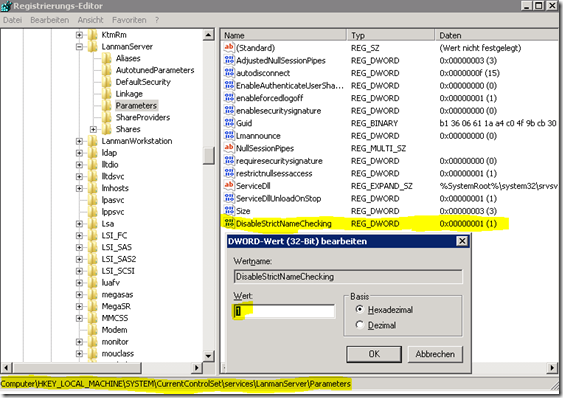Screen dimensions: 563x398
Task: Select the enablesecuritysignature value name
Action: (279, 111)
